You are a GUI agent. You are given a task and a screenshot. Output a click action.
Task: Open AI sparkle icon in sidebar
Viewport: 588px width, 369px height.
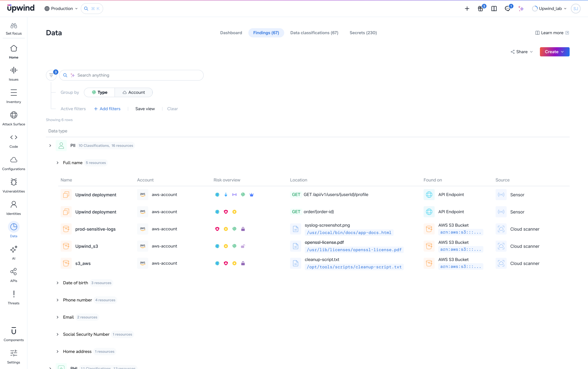[14, 249]
